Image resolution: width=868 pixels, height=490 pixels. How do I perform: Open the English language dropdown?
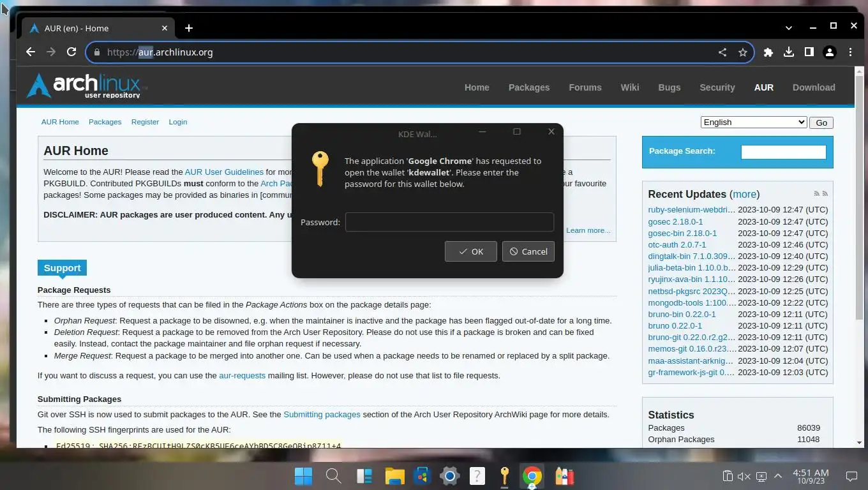click(x=754, y=122)
